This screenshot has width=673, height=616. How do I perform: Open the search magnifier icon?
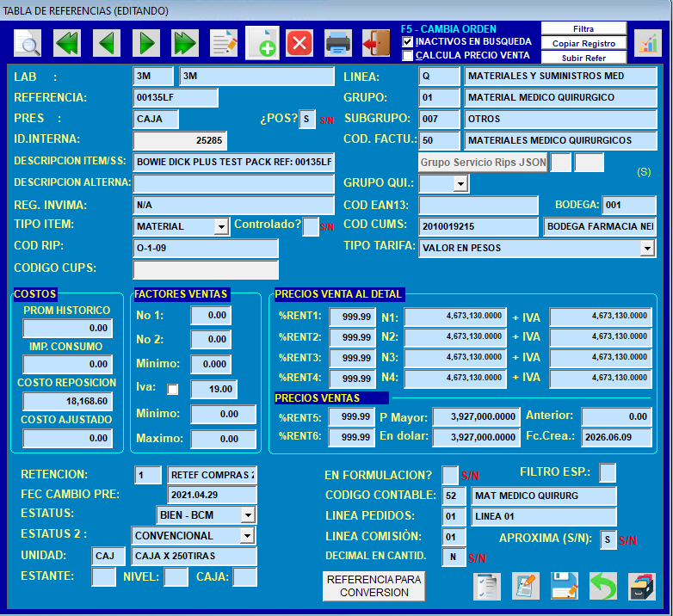28,43
